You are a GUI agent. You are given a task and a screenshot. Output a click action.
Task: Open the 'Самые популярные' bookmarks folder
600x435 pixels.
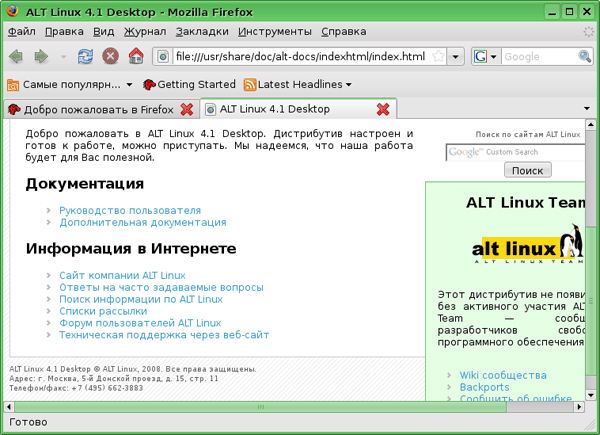[x=70, y=85]
